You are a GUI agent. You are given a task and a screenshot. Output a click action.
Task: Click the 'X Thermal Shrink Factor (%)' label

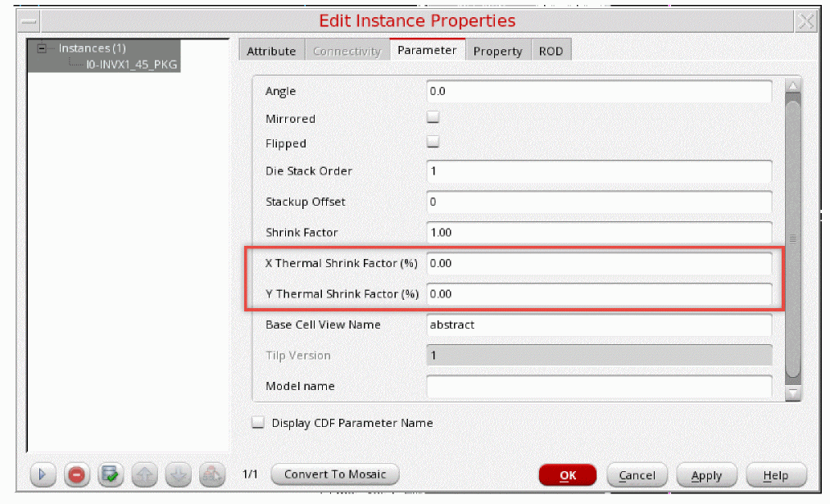(342, 263)
